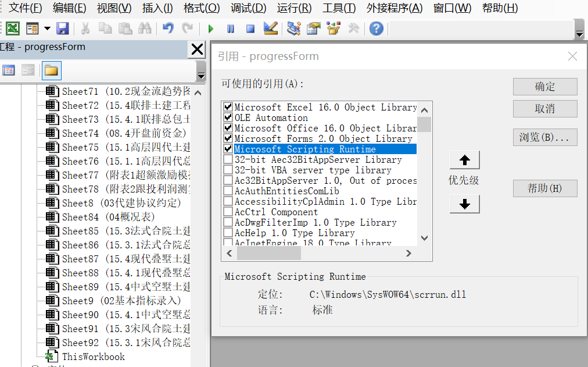The image size is (588, 367).
Task: Open the 编辑(E) menu
Action: 69,8
